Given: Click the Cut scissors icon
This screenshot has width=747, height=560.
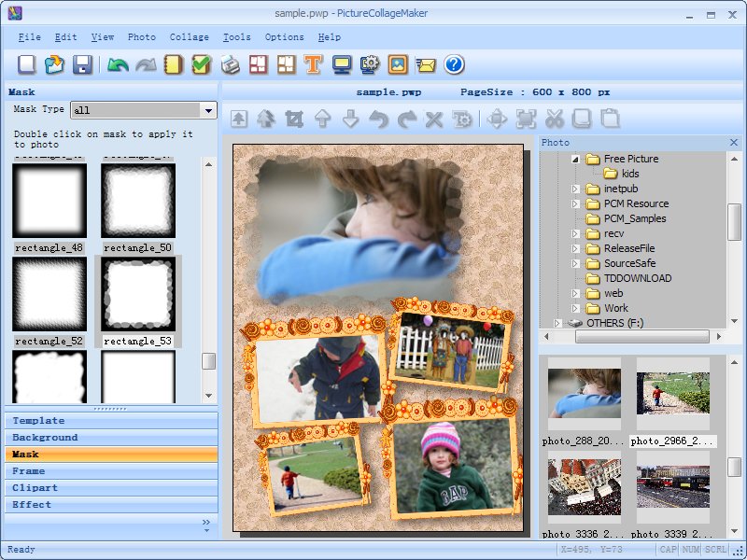Looking at the screenshot, I should click(553, 119).
